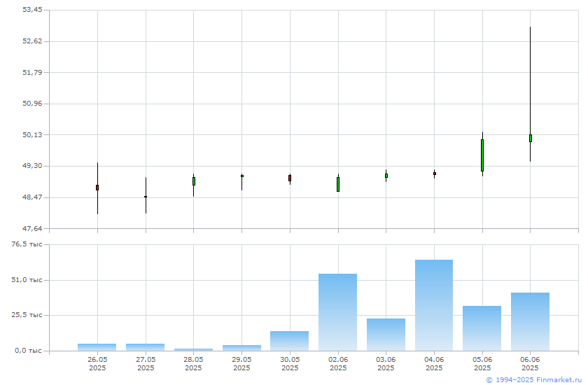Click the 49,30 price axis label

point(32,166)
